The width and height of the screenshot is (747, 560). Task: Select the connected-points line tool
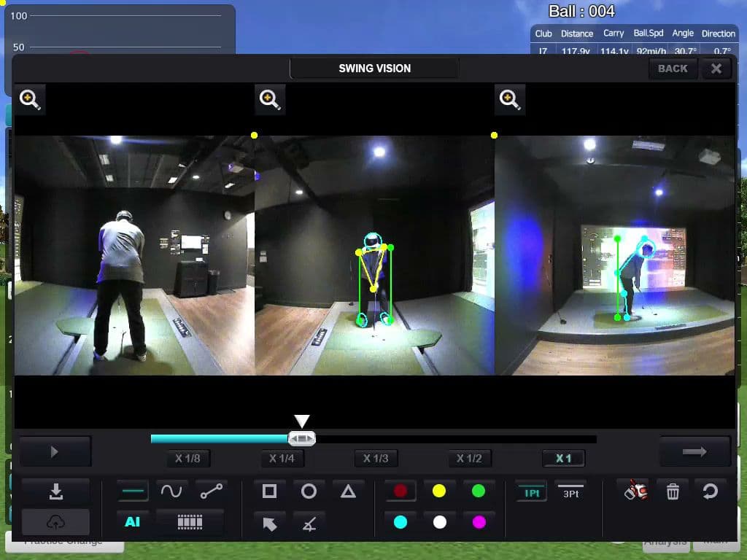coord(212,491)
